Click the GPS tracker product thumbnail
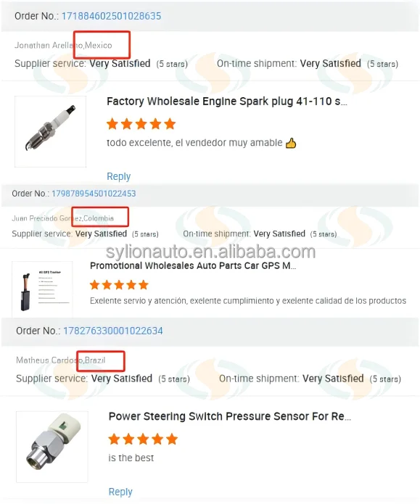Viewport: 420px width, 504px height. (x=42, y=289)
